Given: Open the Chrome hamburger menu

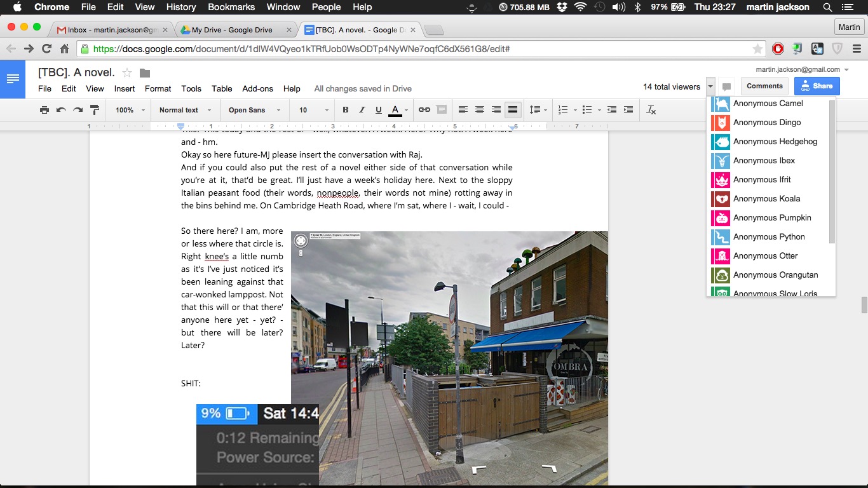Looking at the screenshot, I should click(x=857, y=49).
